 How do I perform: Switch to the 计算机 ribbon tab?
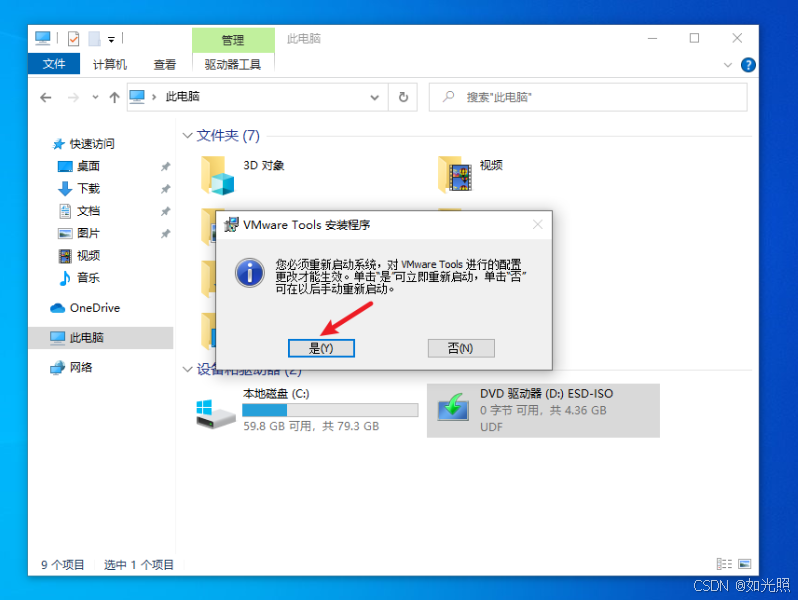[x=109, y=64]
